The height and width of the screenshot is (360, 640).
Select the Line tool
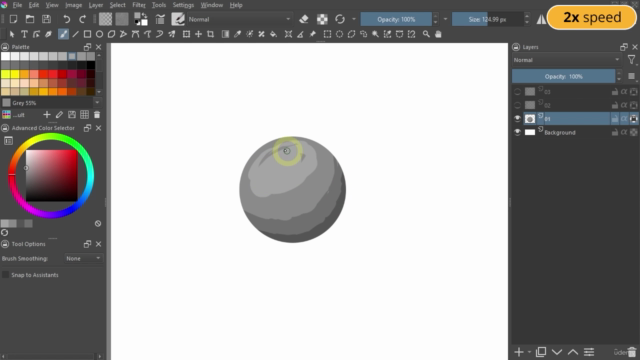pos(76,34)
